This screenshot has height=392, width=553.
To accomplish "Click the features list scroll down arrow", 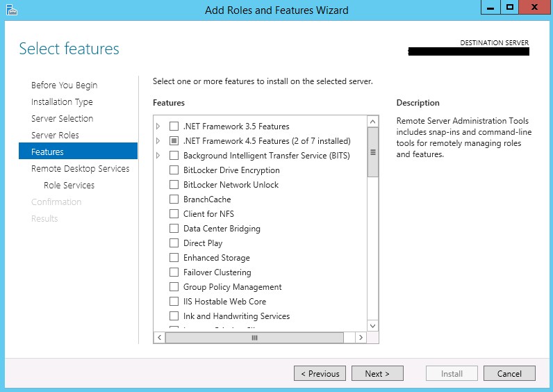I will 373,325.
